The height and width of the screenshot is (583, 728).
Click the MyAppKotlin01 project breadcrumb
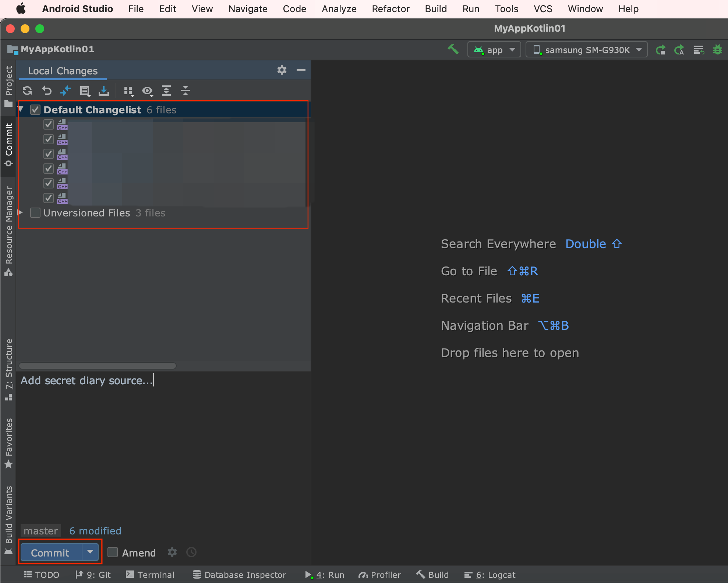coord(51,49)
